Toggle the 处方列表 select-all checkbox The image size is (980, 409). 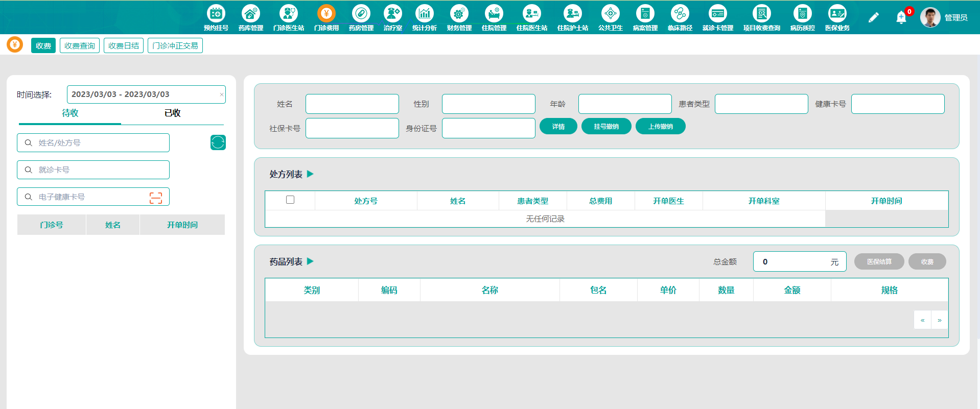click(x=290, y=200)
